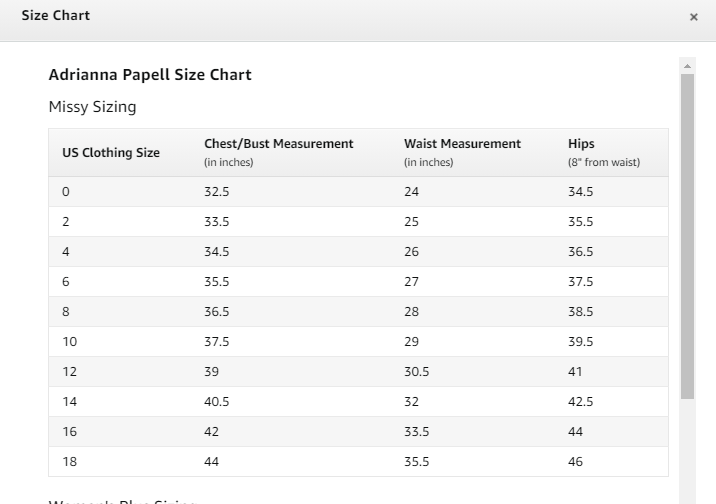
Task: Click hips value 41 for size 12
Action: tap(575, 372)
